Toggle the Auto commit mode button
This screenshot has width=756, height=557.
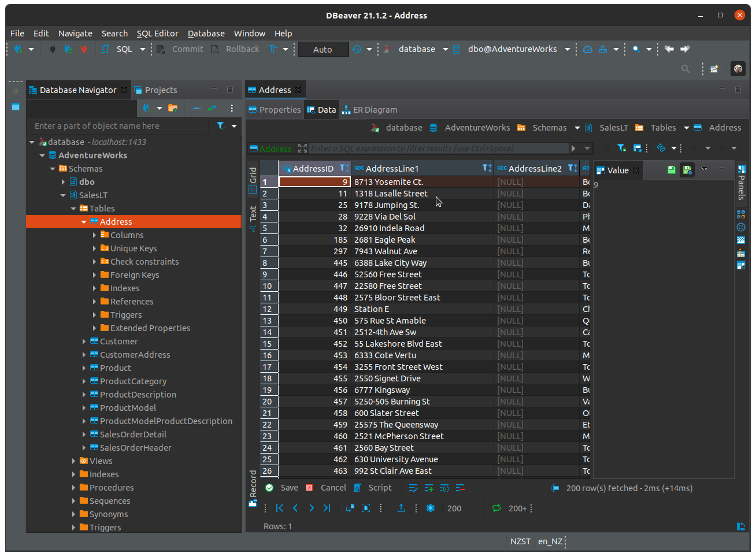pos(323,50)
